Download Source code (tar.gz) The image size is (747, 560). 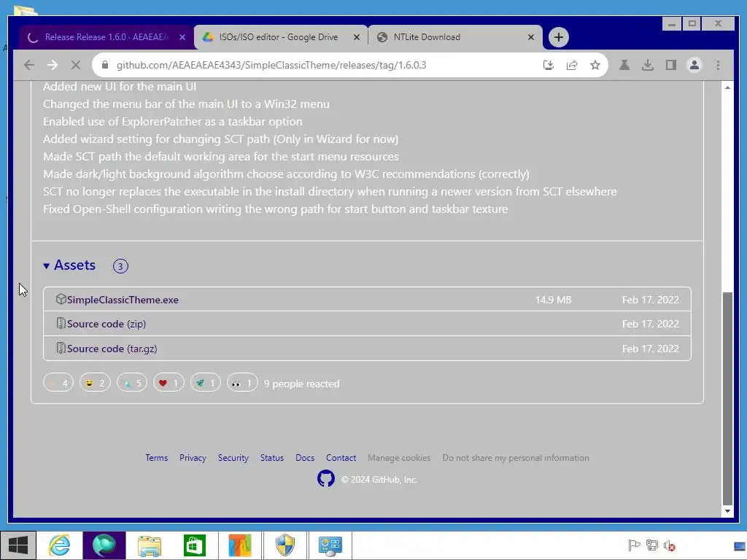[x=112, y=349]
